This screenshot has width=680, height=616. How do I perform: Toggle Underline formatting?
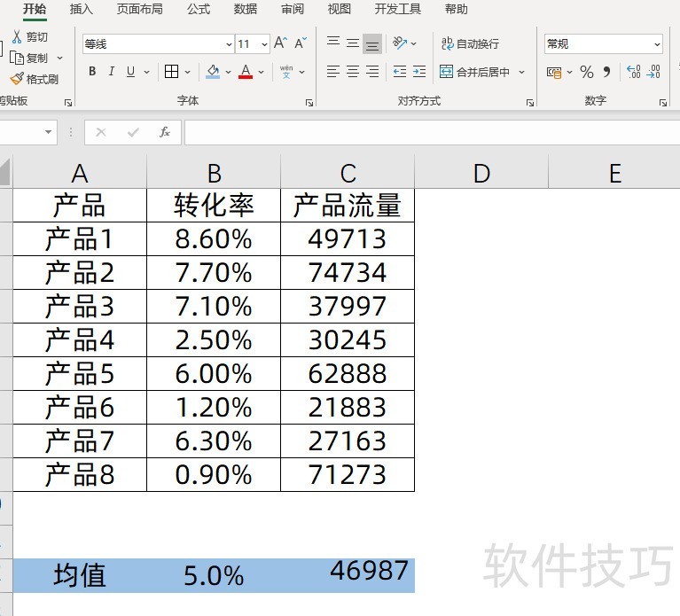[130, 71]
